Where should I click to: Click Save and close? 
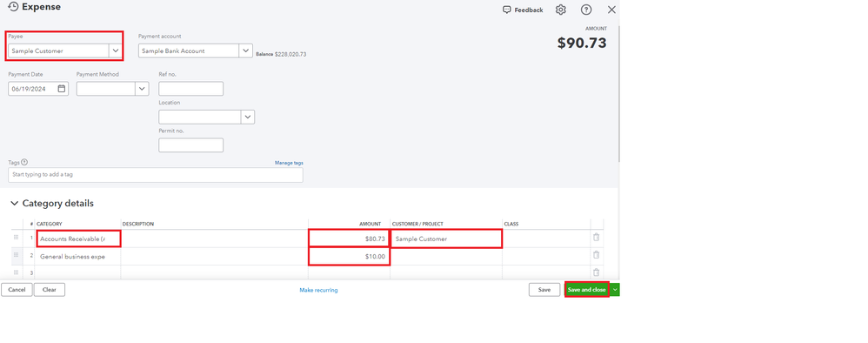click(587, 290)
